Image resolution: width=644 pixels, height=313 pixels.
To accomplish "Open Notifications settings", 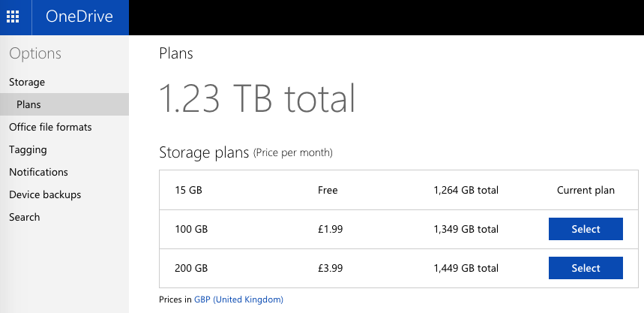I will tap(38, 172).
